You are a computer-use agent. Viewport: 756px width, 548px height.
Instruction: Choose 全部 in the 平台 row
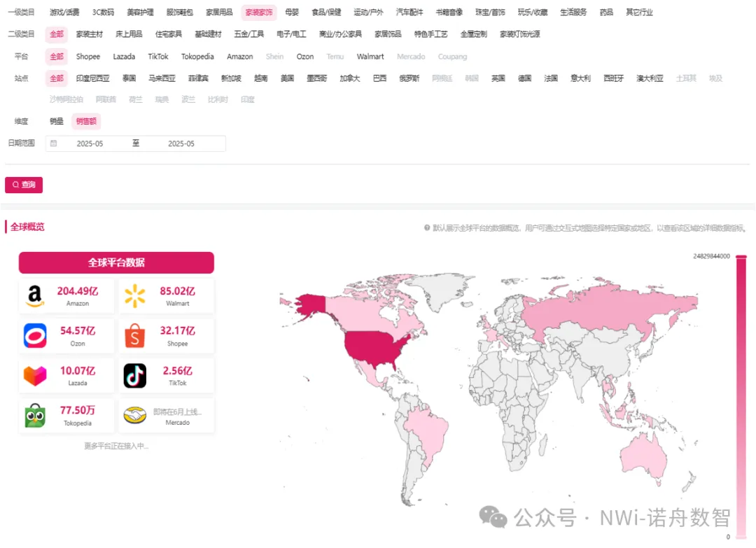pyautogui.click(x=57, y=57)
